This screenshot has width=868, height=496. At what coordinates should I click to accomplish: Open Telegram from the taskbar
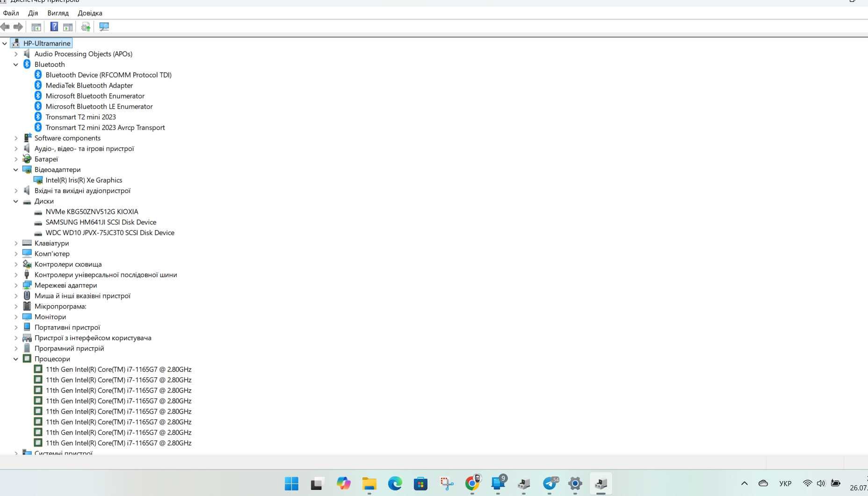pyautogui.click(x=550, y=483)
